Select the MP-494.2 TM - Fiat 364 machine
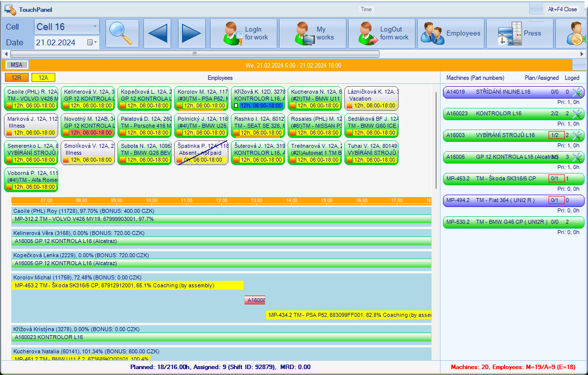The height and width of the screenshot is (375, 588). tap(513, 201)
